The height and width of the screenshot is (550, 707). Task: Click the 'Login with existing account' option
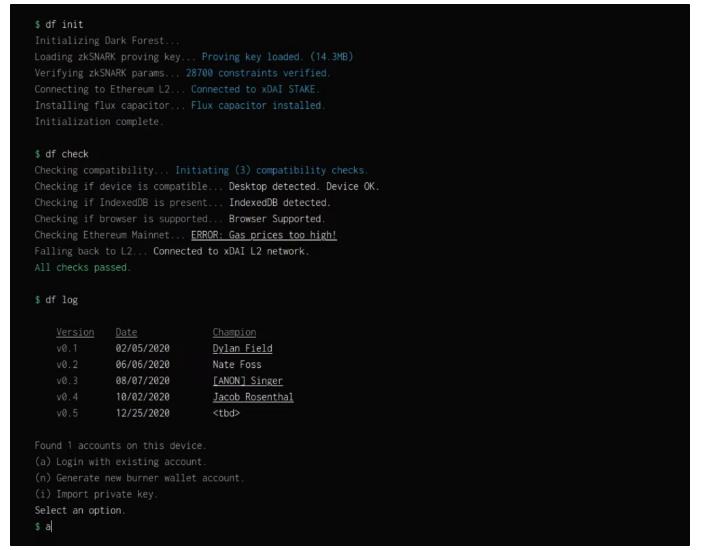(x=120, y=461)
